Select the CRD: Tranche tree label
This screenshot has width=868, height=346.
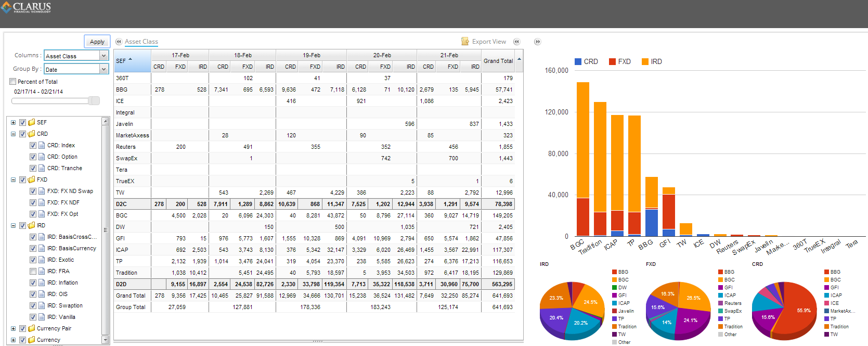coord(64,168)
